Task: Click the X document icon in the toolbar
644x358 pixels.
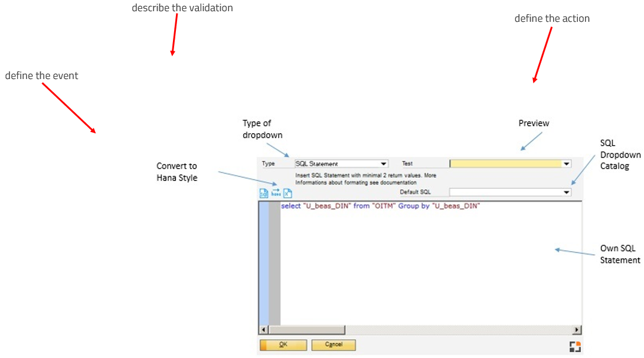Action: coord(287,193)
